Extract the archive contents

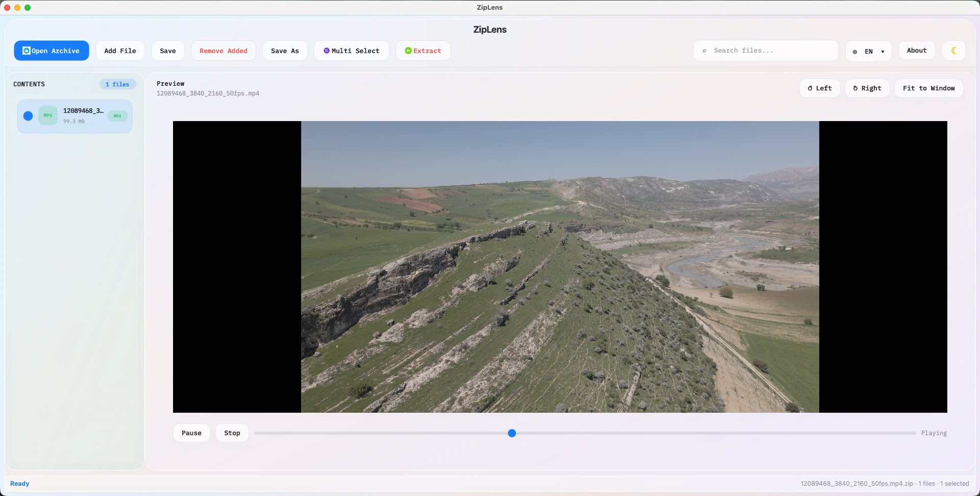click(x=423, y=51)
